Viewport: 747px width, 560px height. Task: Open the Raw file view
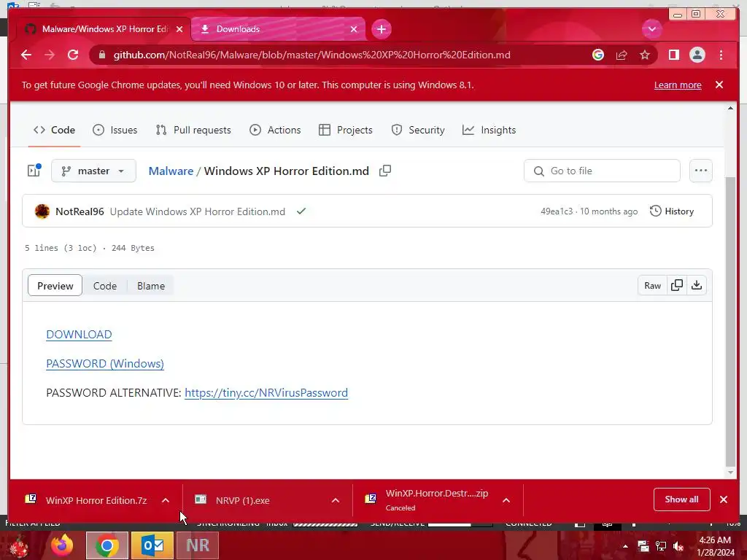(x=652, y=285)
